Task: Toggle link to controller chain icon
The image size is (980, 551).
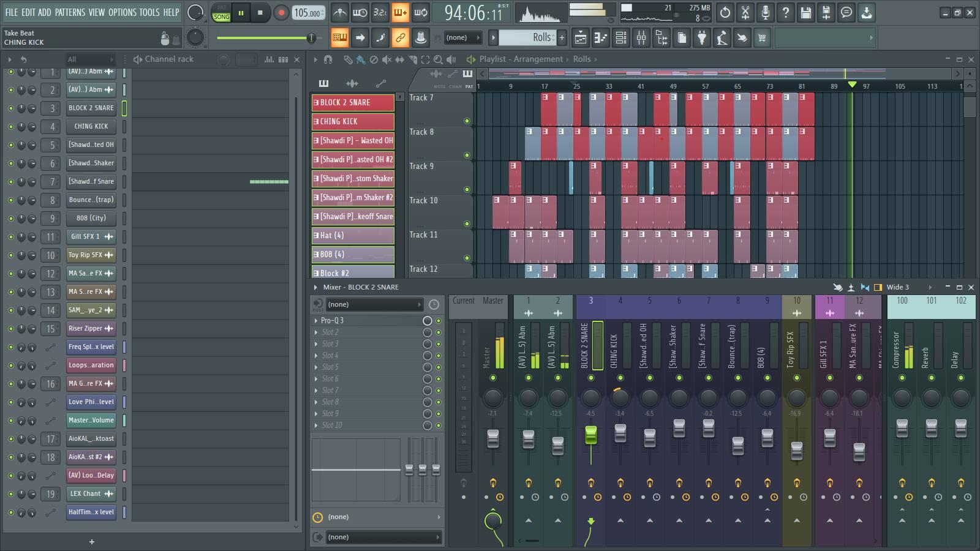Action: pos(400,38)
